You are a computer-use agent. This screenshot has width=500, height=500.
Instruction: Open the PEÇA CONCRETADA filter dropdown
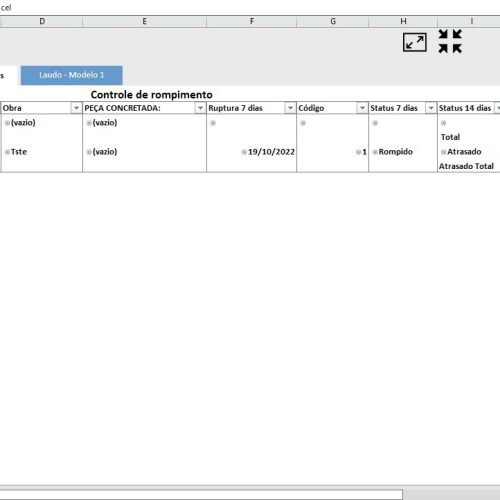click(x=200, y=108)
